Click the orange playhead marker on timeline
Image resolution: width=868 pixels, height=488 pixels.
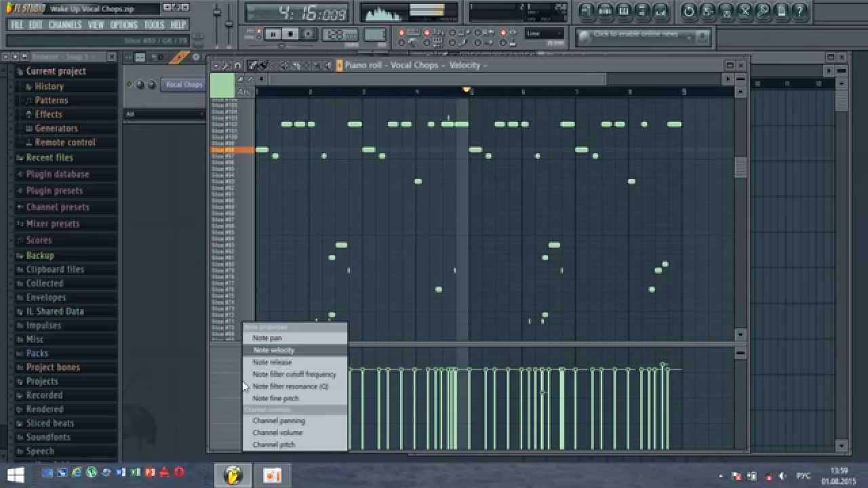(x=466, y=90)
